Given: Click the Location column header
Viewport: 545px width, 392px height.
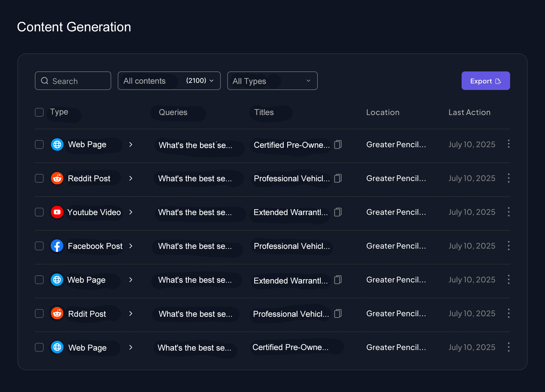Looking at the screenshot, I should point(383,112).
